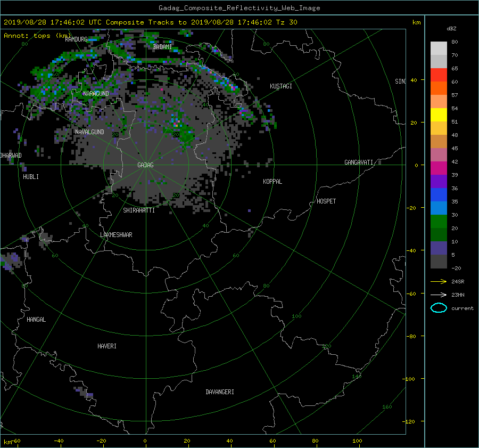Viewport: 479px width, 448px height.
Task: Select the KUSTAGI town label
Action: 281,86
